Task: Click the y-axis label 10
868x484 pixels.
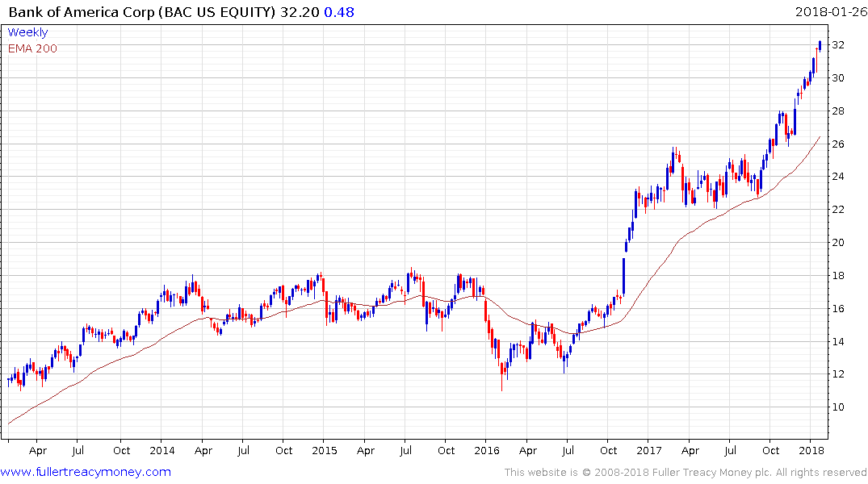Action: 838,407
